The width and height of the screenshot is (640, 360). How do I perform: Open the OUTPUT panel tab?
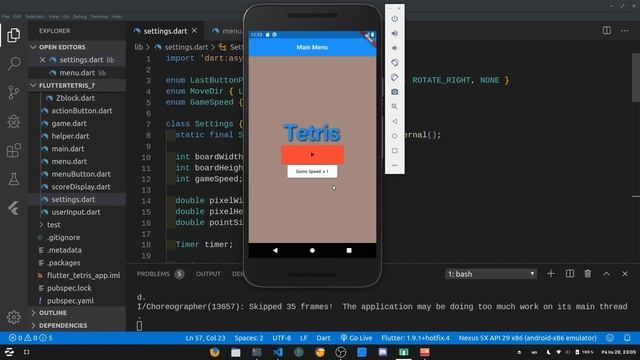click(208, 274)
